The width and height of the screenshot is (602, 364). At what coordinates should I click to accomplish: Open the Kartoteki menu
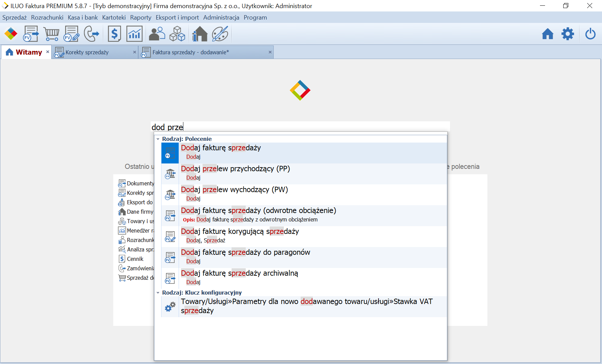coord(114,18)
